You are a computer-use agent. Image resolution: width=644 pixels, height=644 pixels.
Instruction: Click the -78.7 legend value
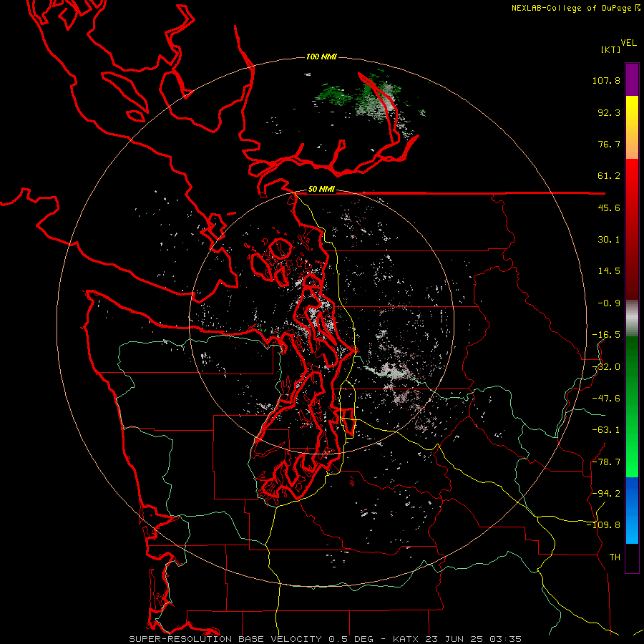point(606,462)
